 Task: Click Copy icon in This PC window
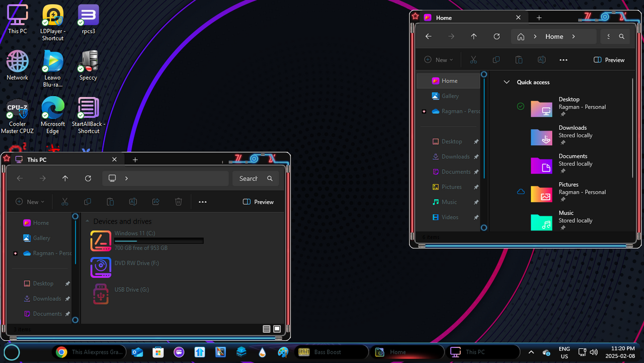(x=88, y=202)
